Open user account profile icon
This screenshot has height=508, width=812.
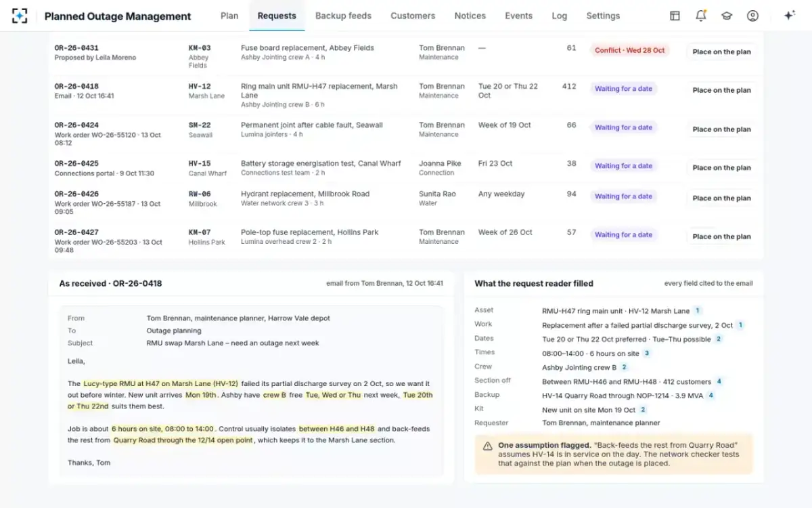752,16
